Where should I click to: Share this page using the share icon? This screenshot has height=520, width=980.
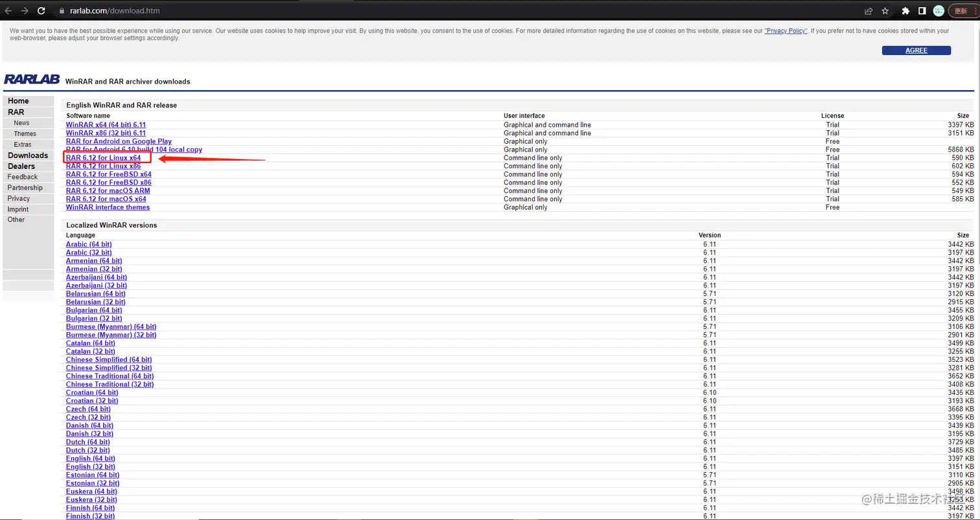coord(869,11)
